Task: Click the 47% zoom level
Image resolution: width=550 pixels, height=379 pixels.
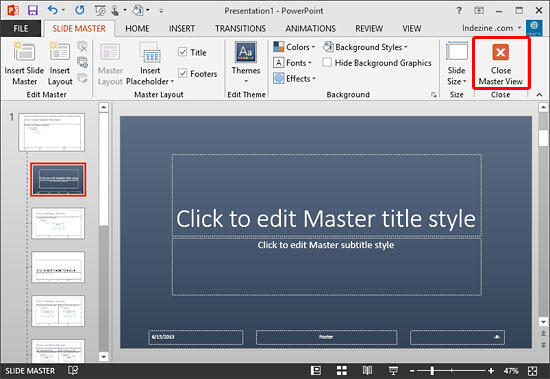Action: [511, 371]
